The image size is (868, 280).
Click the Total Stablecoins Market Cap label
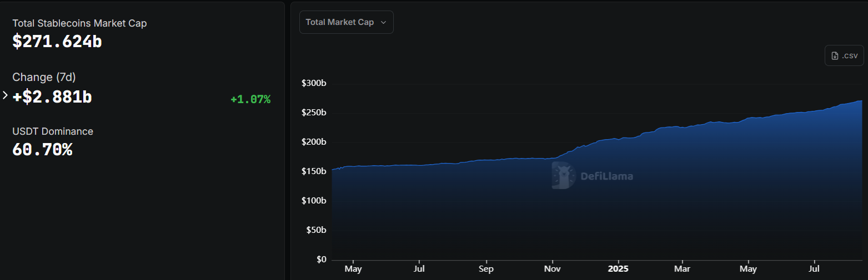pyautogui.click(x=79, y=23)
